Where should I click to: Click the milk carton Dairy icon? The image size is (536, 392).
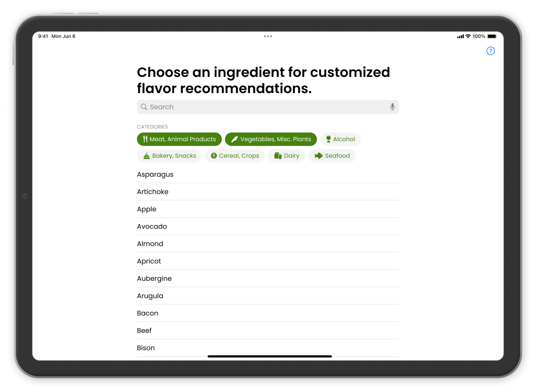point(278,156)
